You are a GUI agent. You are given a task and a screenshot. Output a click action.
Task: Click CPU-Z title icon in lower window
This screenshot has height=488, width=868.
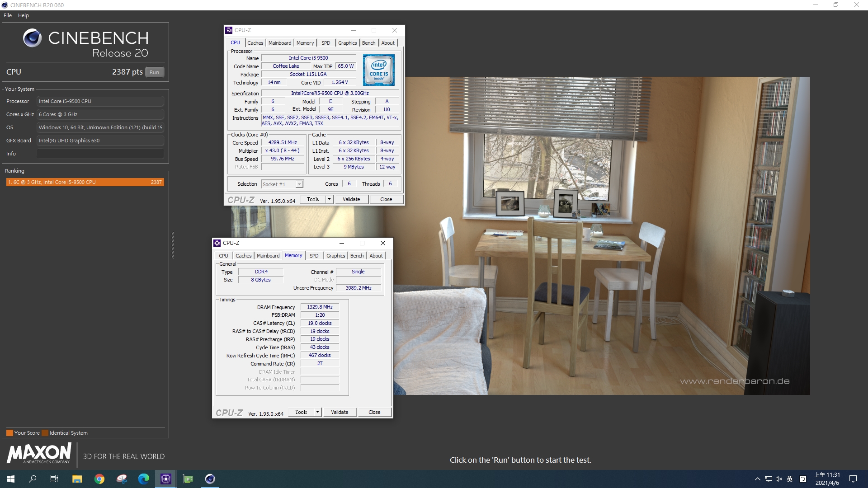[x=217, y=243]
